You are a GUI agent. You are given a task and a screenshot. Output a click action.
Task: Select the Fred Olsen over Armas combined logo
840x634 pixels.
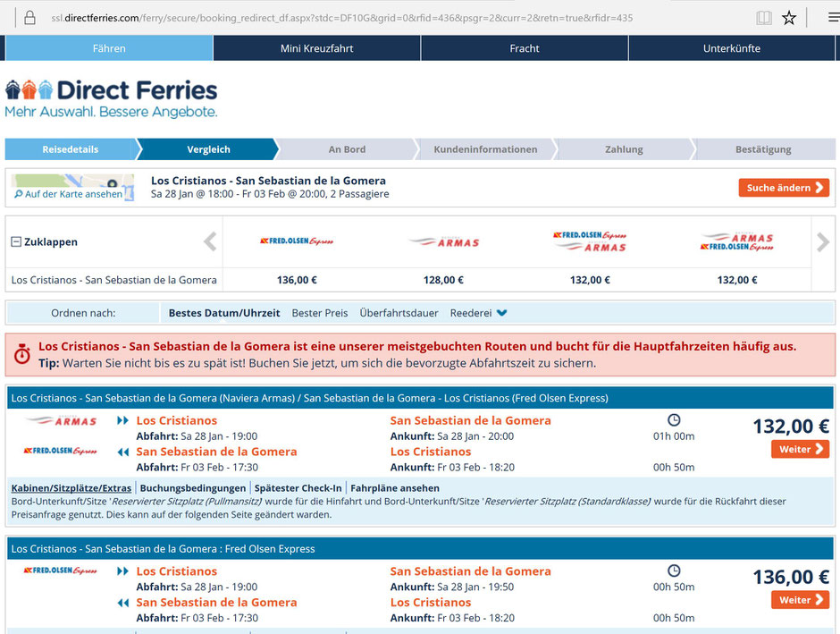590,241
